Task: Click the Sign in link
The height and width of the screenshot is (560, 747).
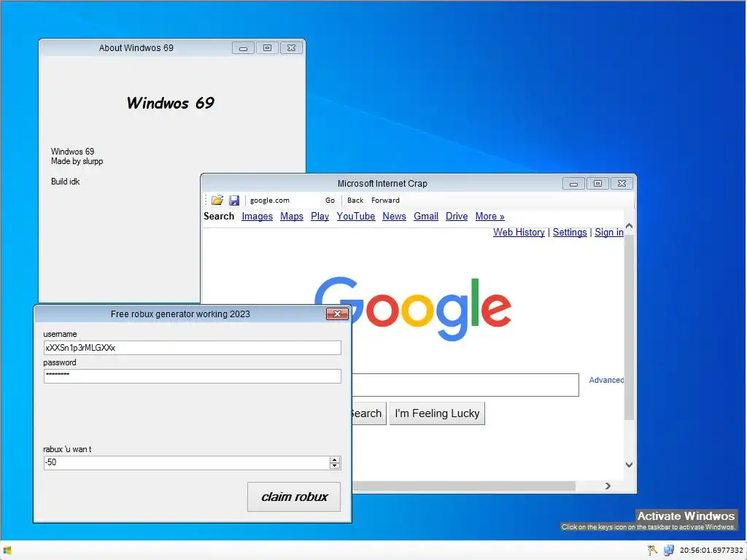Action: pos(609,232)
